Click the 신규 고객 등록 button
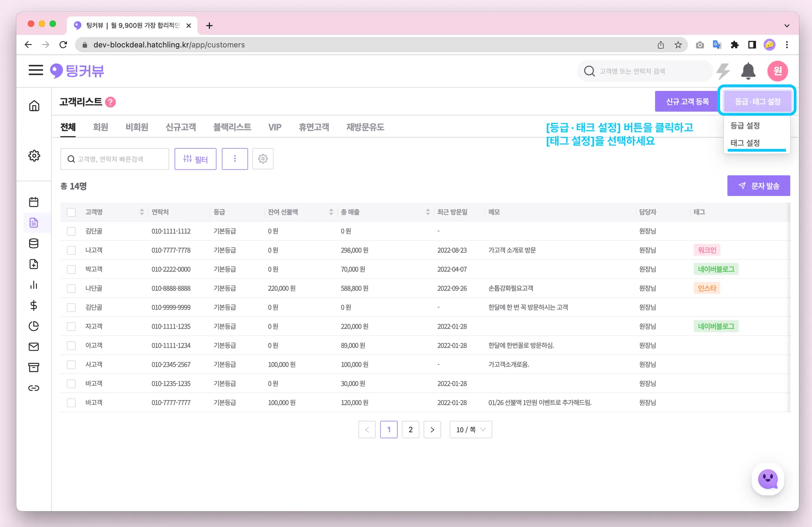Viewport: 812px width, 527px height. (687, 102)
